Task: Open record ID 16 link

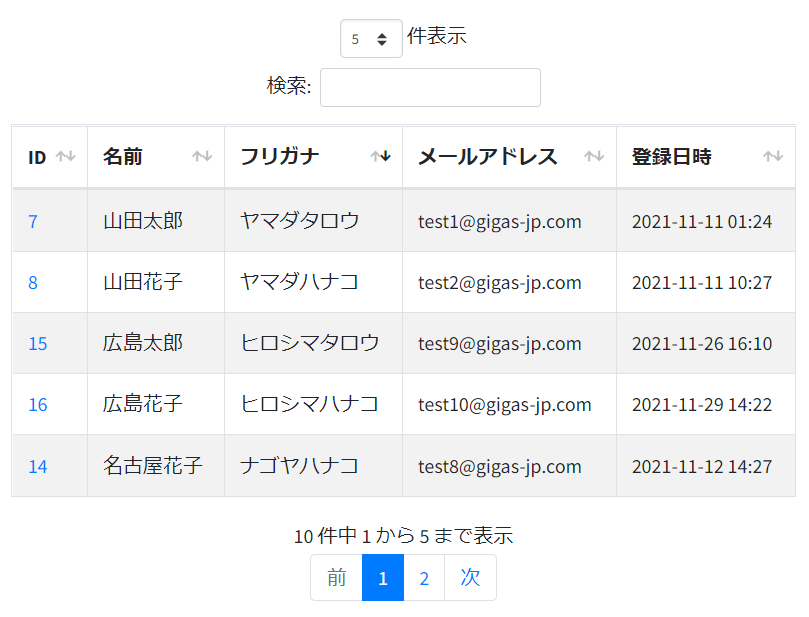Action: click(x=38, y=405)
